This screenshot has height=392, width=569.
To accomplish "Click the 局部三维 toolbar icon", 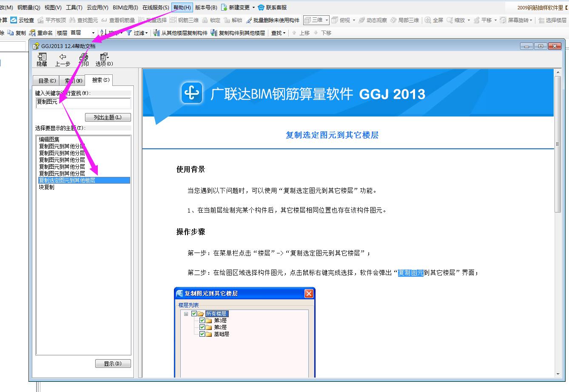I will 393,20.
